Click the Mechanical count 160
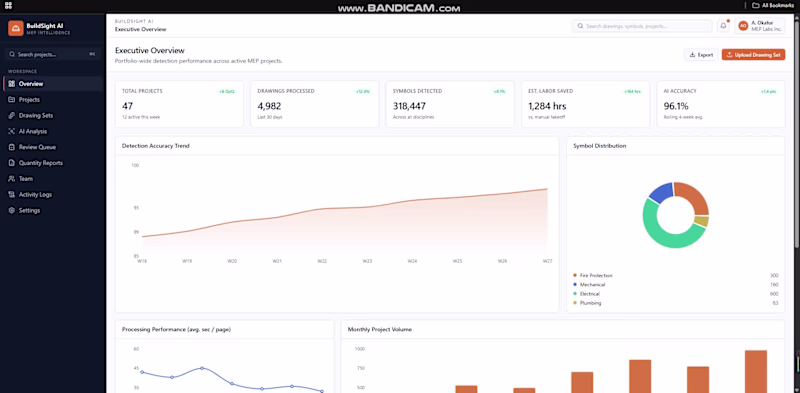800x393 pixels. pos(774,285)
